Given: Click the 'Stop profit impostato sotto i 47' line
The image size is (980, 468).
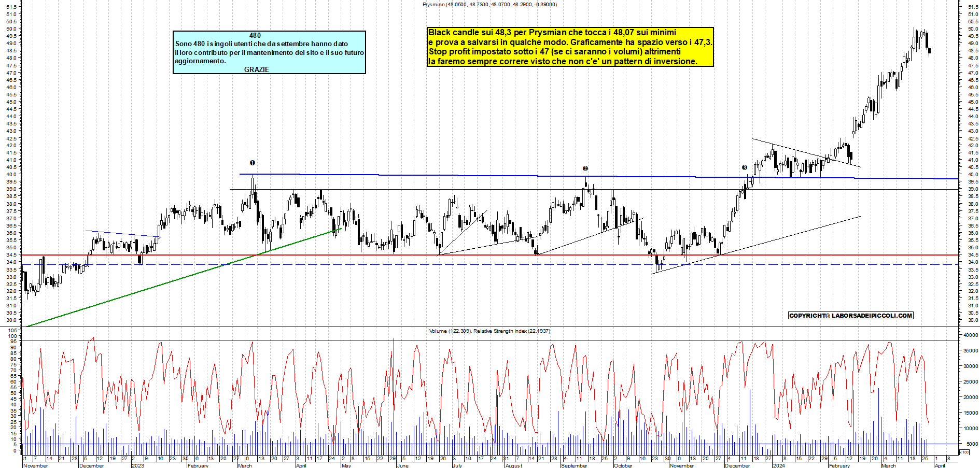Looking at the screenshot, I should [x=554, y=52].
